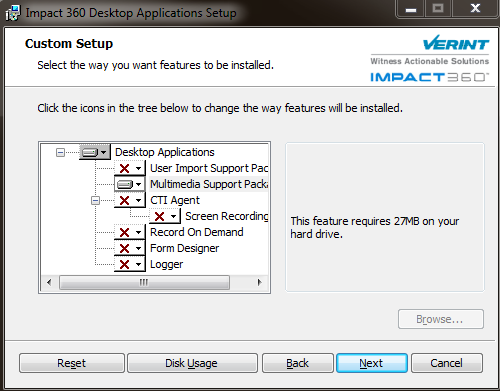This screenshot has height=391, width=500.
Task: Click the horizontal scrollbar thumb in feature tree
Action: [x=144, y=282]
